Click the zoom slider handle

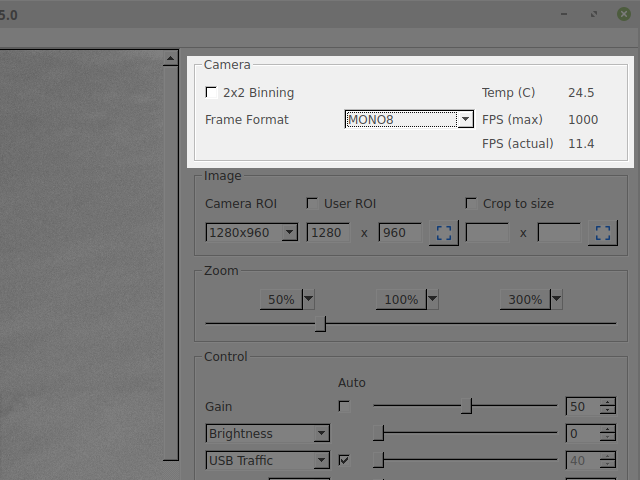[x=320, y=324]
